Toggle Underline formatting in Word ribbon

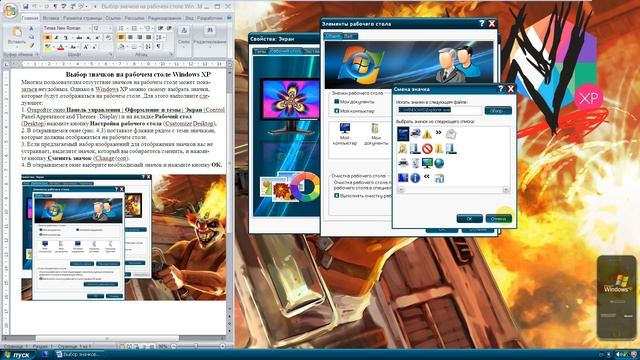pos(65,38)
